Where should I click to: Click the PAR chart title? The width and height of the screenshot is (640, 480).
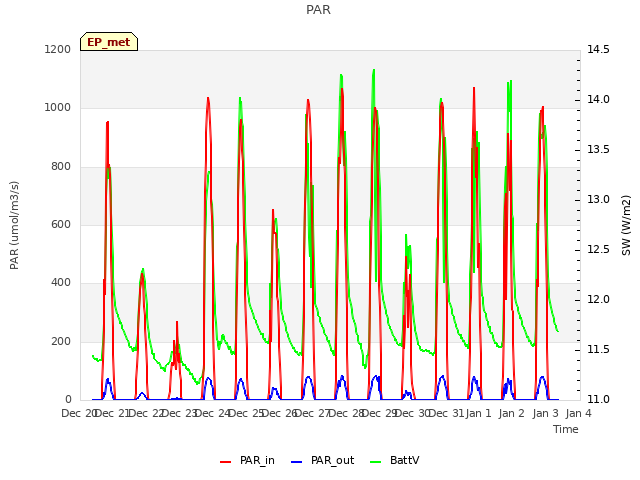pos(318,9)
